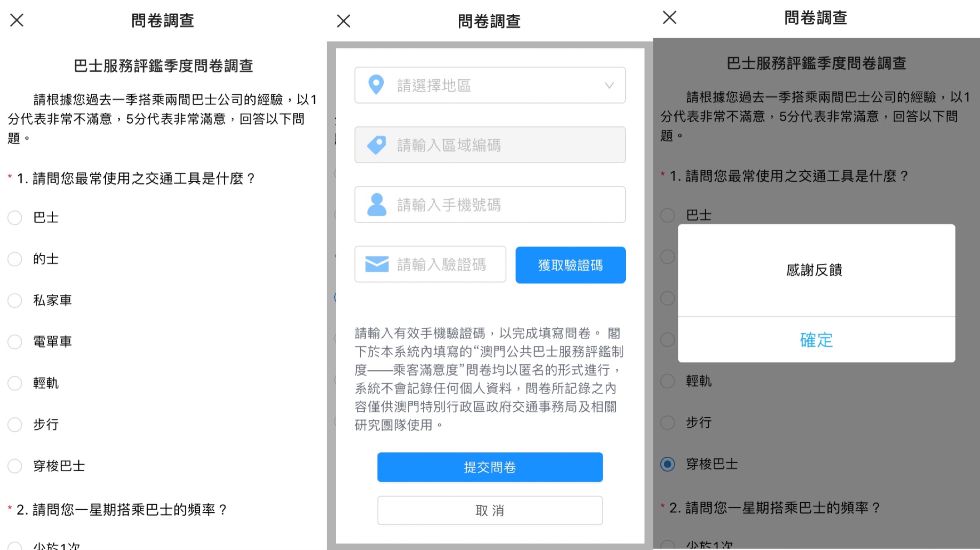Close the middle survey panel with X

[343, 21]
